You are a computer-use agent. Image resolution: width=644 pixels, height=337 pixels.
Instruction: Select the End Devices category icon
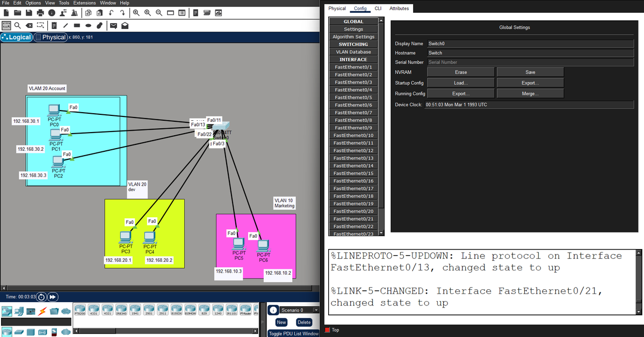coord(19,311)
